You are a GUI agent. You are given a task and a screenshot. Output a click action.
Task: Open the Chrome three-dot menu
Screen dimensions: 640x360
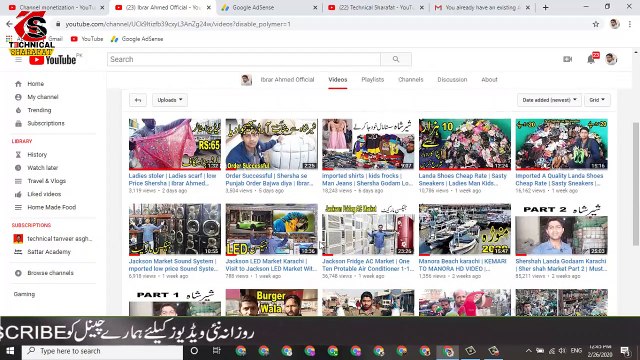[630, 24]
